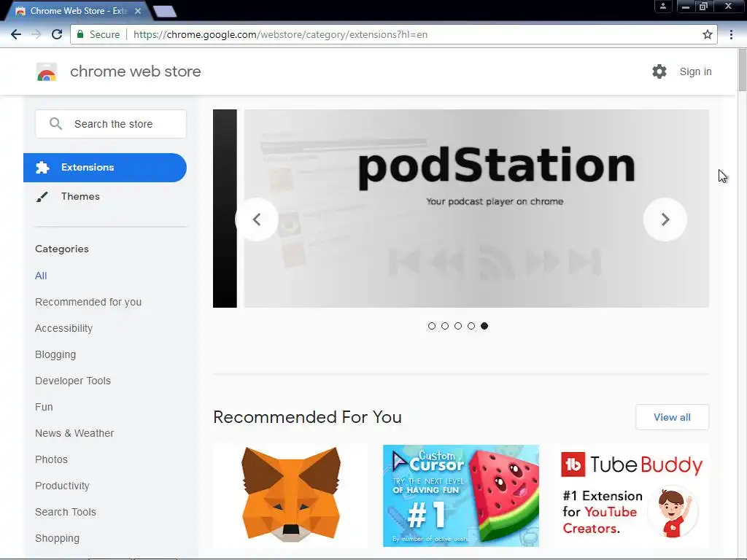Open the podStation featured banner
This screenshot has height=560, width=747.
point(476,209)
